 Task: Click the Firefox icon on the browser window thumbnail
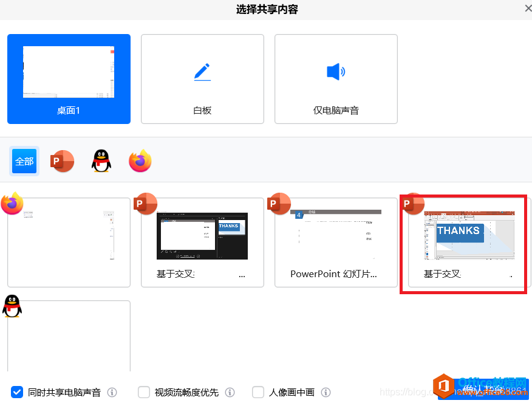click(x=12, y=204)
